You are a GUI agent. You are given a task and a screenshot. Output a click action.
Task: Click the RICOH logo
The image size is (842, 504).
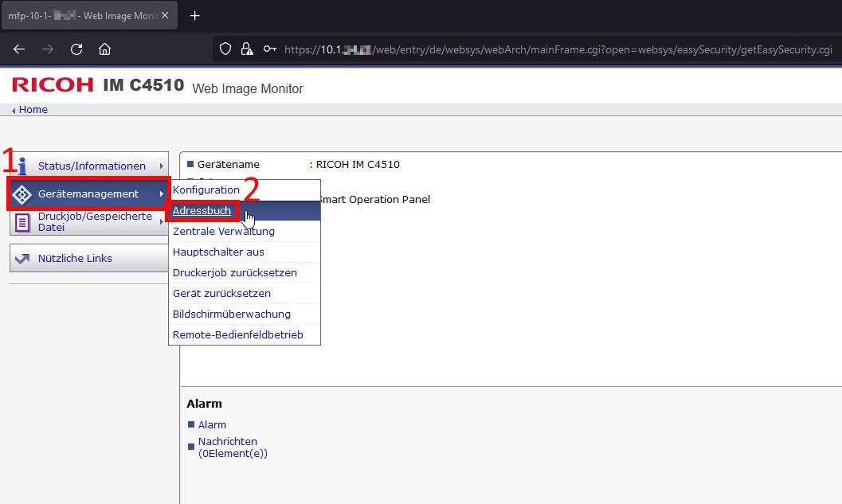point(53,84)
